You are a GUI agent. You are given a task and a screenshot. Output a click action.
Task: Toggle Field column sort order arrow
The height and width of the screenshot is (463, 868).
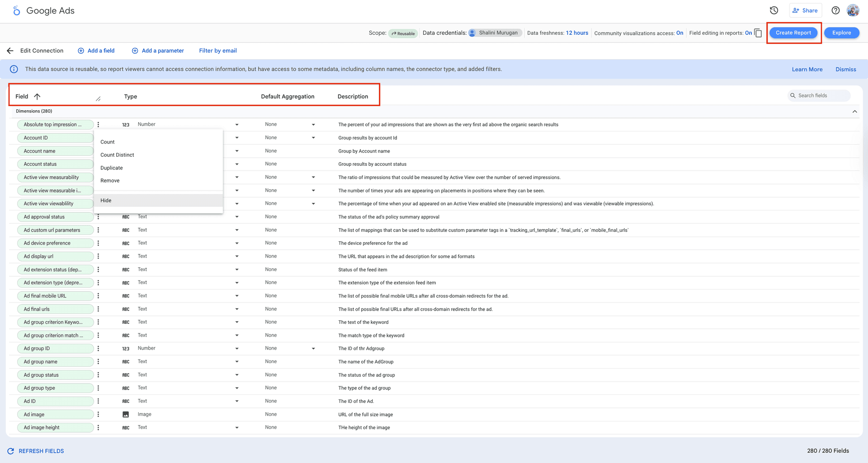tap(37, 96)
